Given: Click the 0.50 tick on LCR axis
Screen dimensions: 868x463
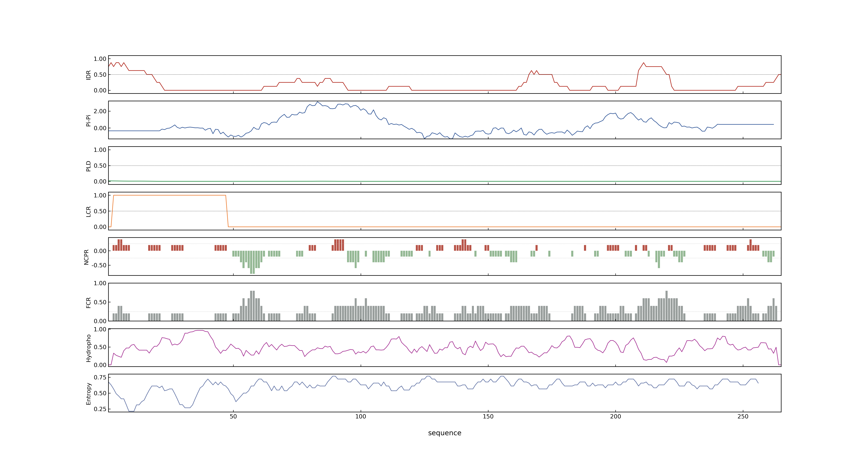Looking at the screenshot, I should [x=100, y=211].
